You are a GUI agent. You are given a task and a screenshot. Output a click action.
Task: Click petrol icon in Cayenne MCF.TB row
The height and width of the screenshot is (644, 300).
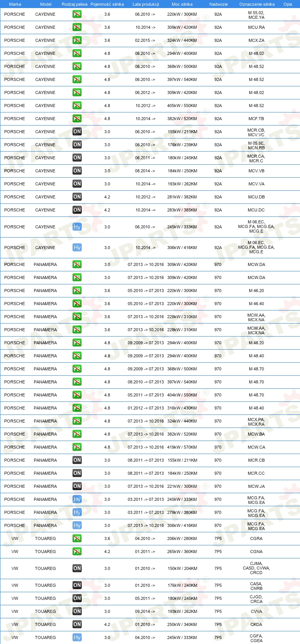click(77, 119)
